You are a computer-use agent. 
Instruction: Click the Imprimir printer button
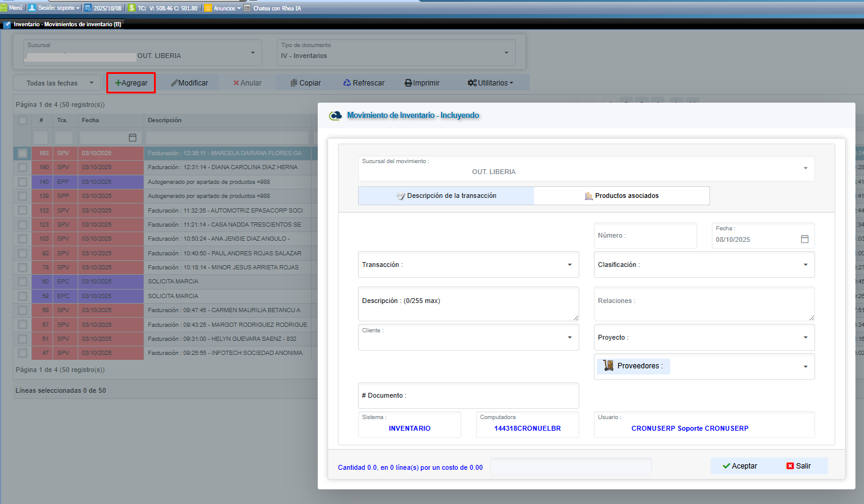point(422,82)
